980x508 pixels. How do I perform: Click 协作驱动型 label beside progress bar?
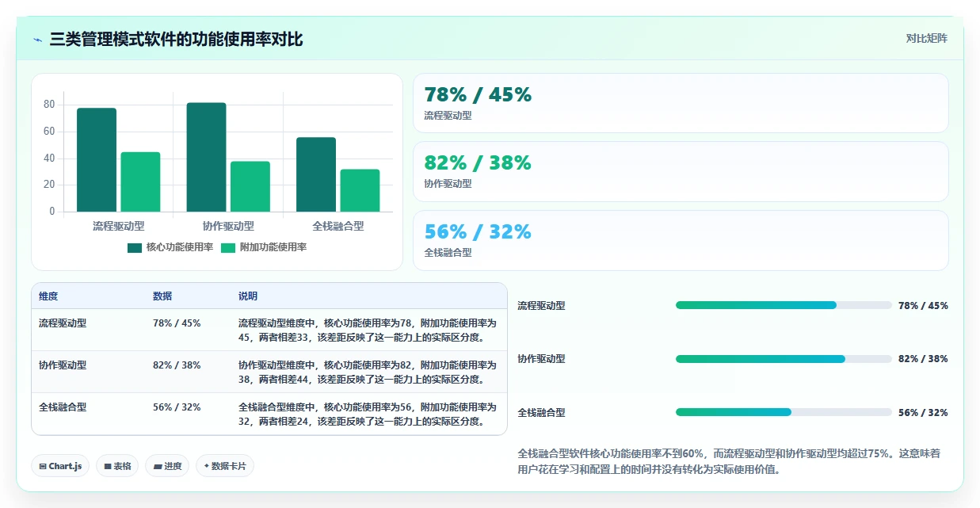click(541, 358)
